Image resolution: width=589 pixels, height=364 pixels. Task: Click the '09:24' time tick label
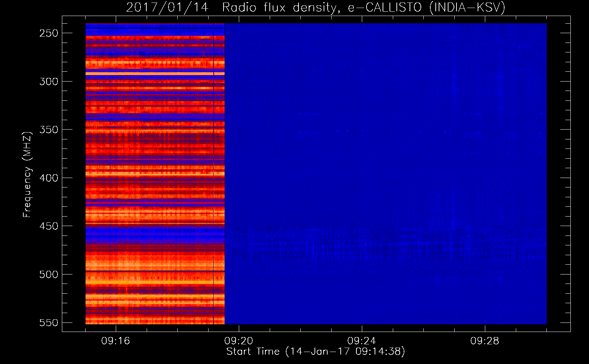pyautogui.click(x=361, y=341)
